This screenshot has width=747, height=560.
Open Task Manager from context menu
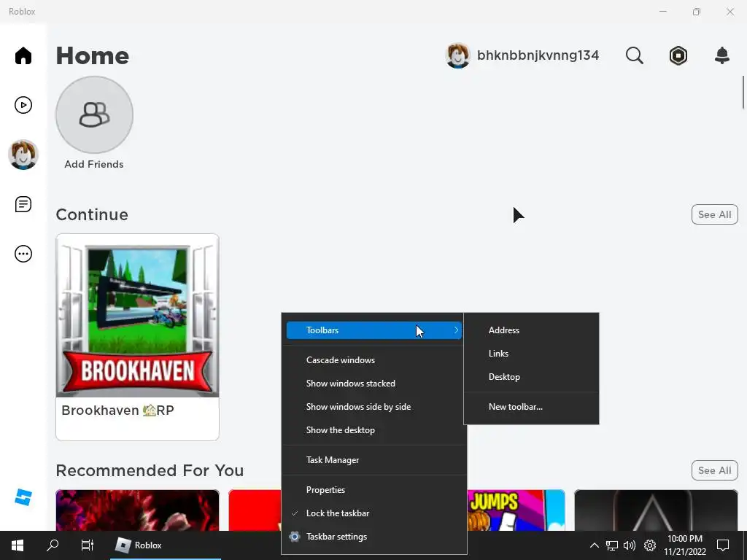374,460
